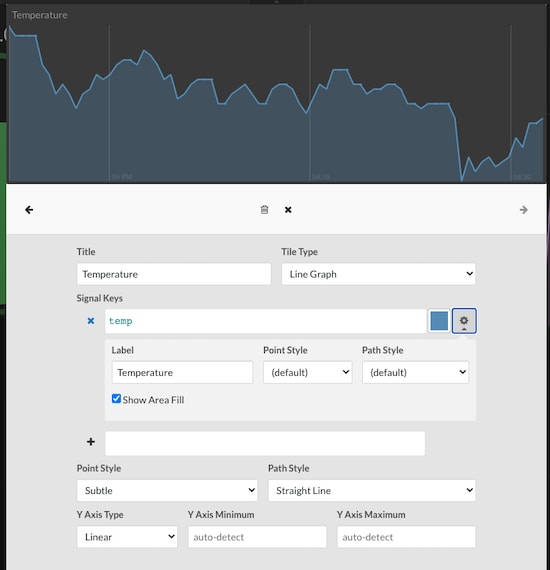Go to previous tile with left arrow

click(x=29, y=210)
